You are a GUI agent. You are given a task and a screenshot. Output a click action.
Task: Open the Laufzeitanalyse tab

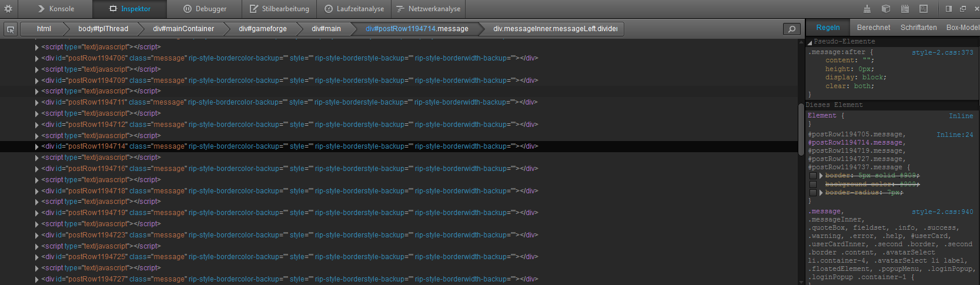click(354, 9)
